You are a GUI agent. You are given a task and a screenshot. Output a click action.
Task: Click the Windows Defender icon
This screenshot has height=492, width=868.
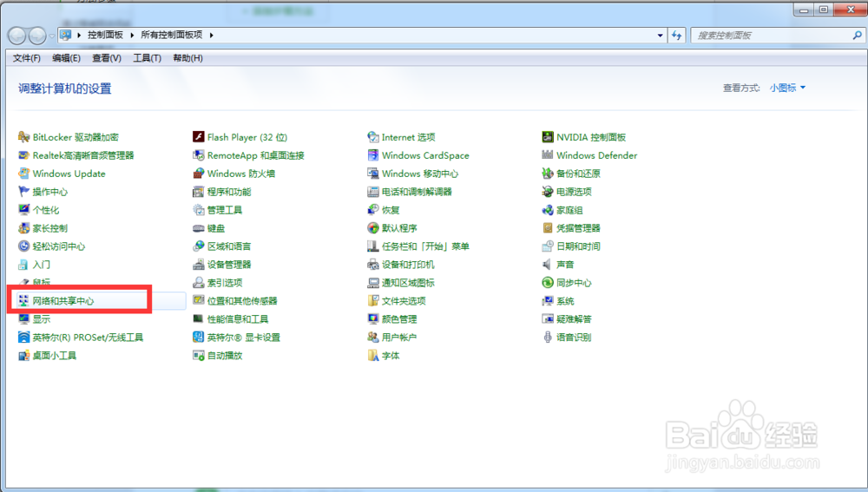548,155
